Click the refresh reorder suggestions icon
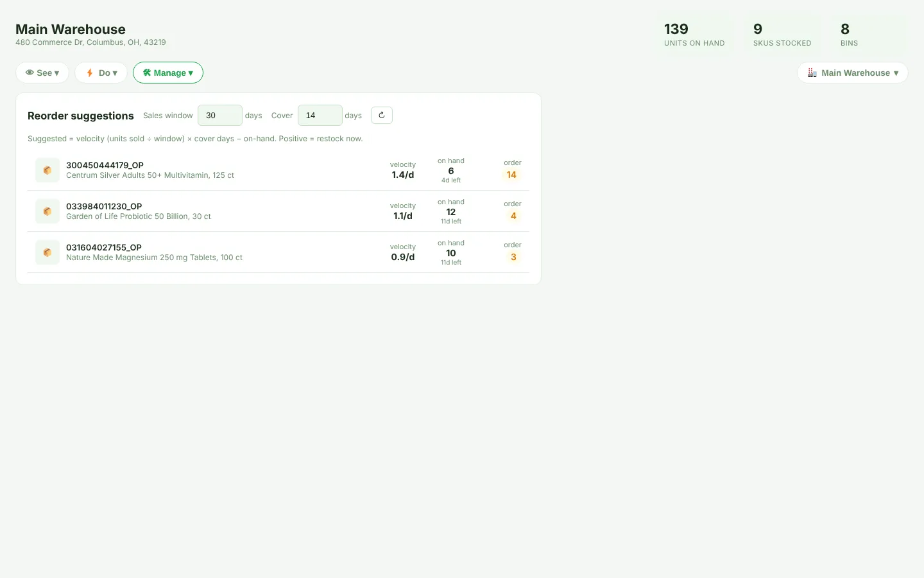 (382, 116)
